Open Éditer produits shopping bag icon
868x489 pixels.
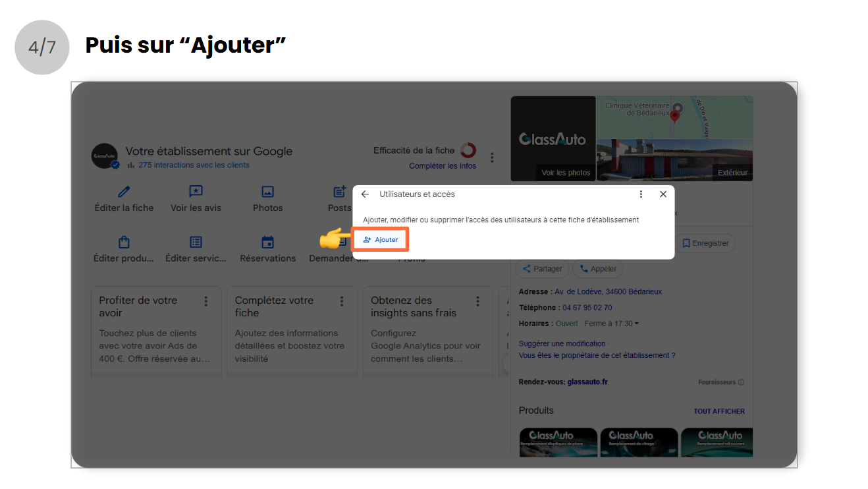pos(124,243)
